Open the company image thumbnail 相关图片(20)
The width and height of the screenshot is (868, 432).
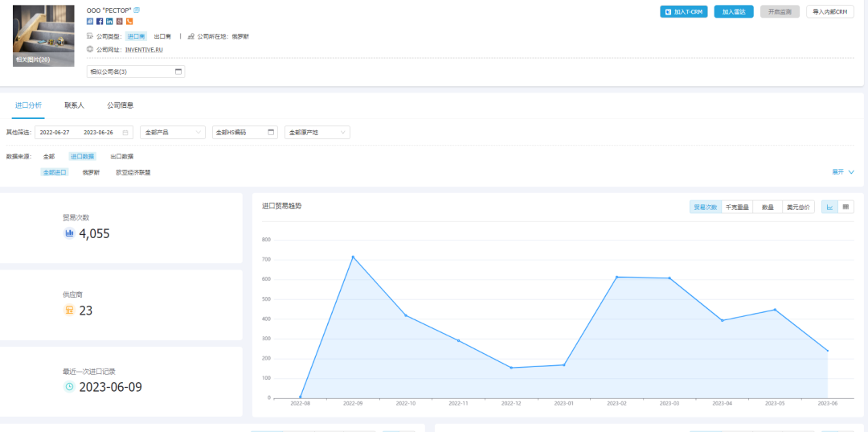43,35
